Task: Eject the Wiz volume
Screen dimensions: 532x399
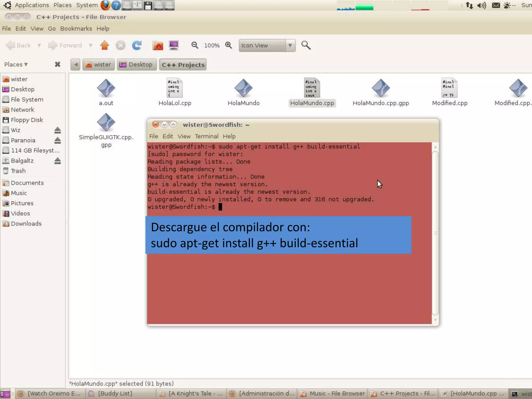Action: [57, 130]
